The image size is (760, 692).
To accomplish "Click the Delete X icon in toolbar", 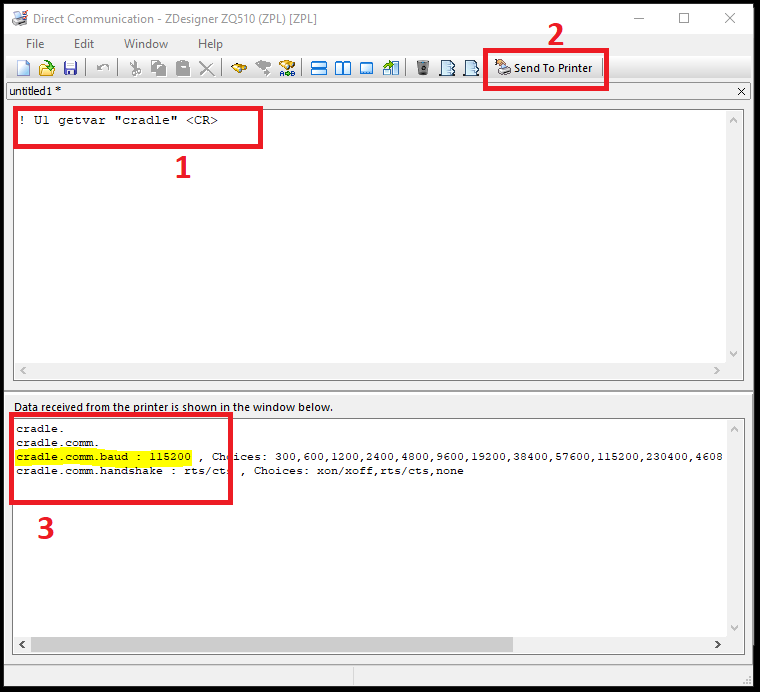I will (206, 68).
